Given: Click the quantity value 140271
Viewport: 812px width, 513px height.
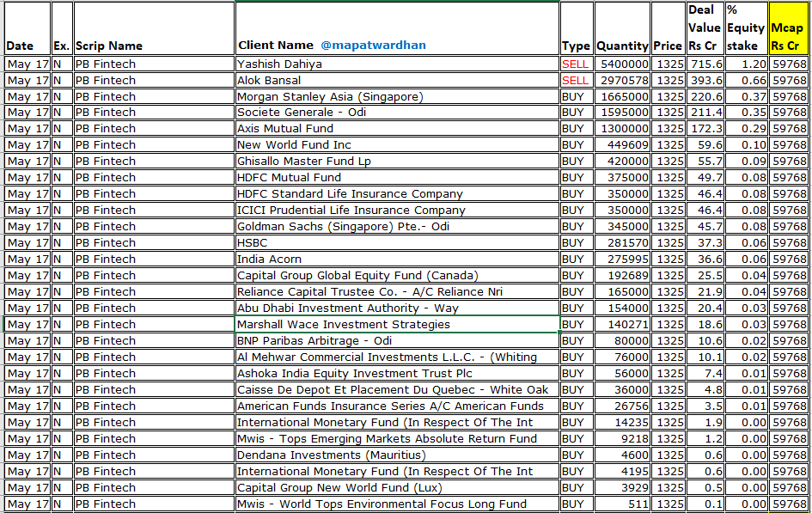Looking at the screenshot, I should click(x=627, y=325).
